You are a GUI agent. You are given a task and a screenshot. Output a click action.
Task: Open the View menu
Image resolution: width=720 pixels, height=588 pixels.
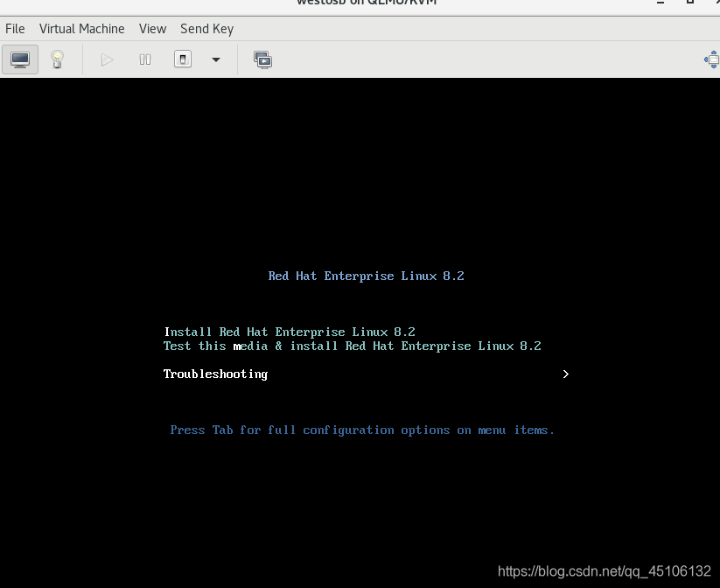point(152,29)
